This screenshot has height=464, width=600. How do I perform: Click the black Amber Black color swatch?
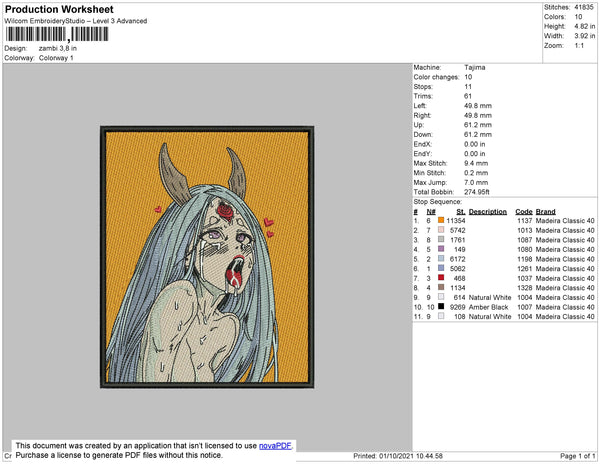[441, 306]
